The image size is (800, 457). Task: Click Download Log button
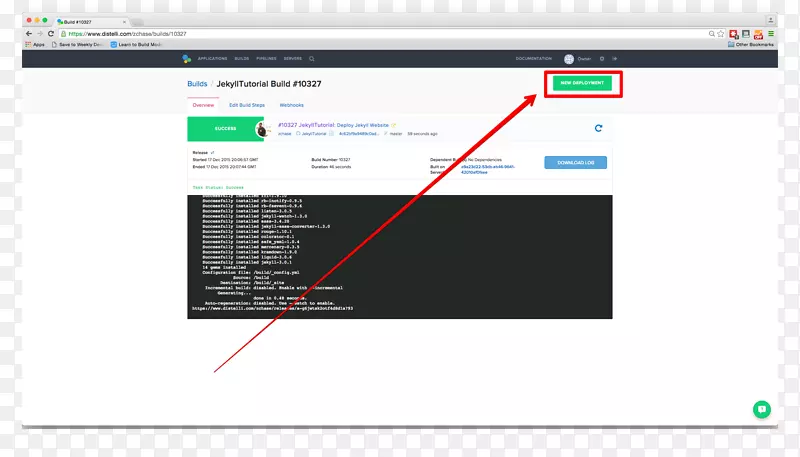point(576,162)
